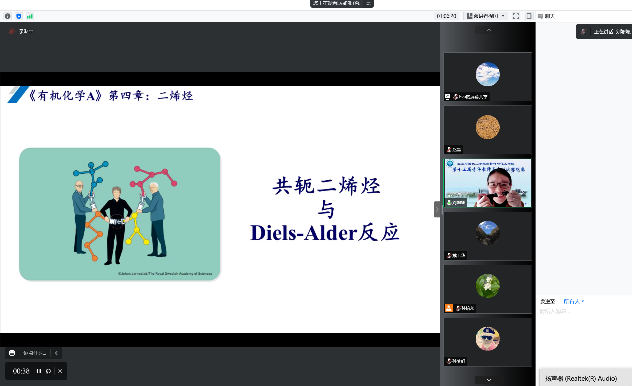
Task: Click the recording indicator at top left
Action: click(21, 31)
